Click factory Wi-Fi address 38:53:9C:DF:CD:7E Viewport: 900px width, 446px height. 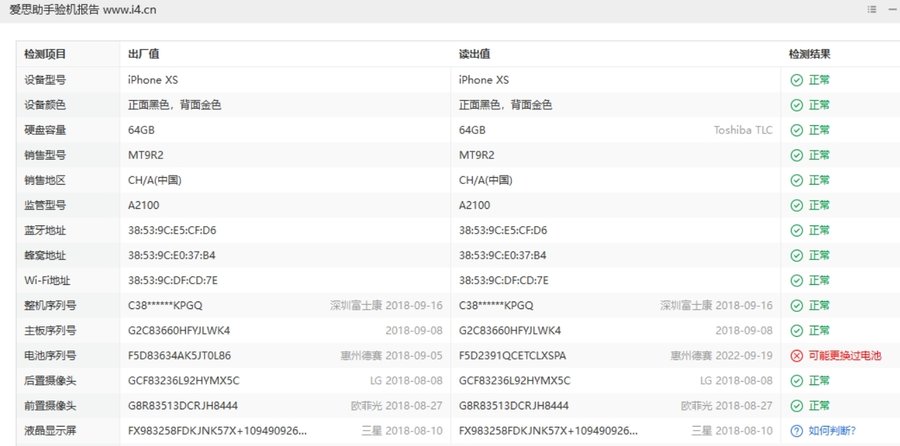(172, 281)
